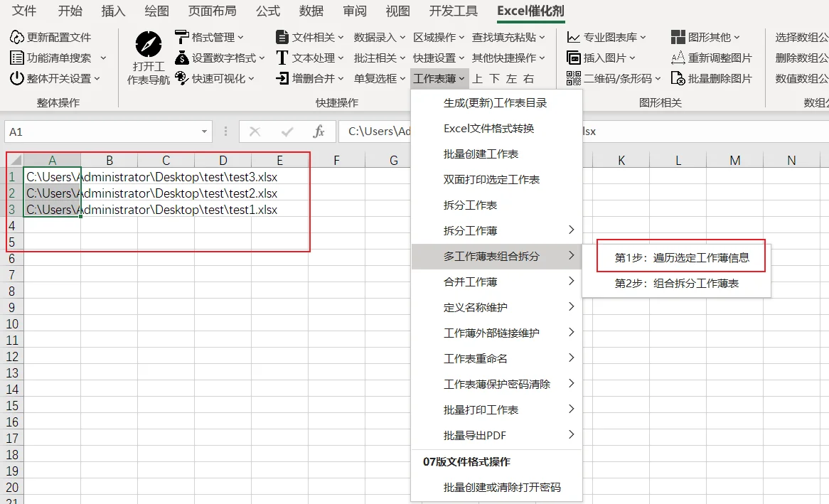829x504 pixels.
Task: Click the 插入图片 picture icon
Action: click(x=574, y=58)
